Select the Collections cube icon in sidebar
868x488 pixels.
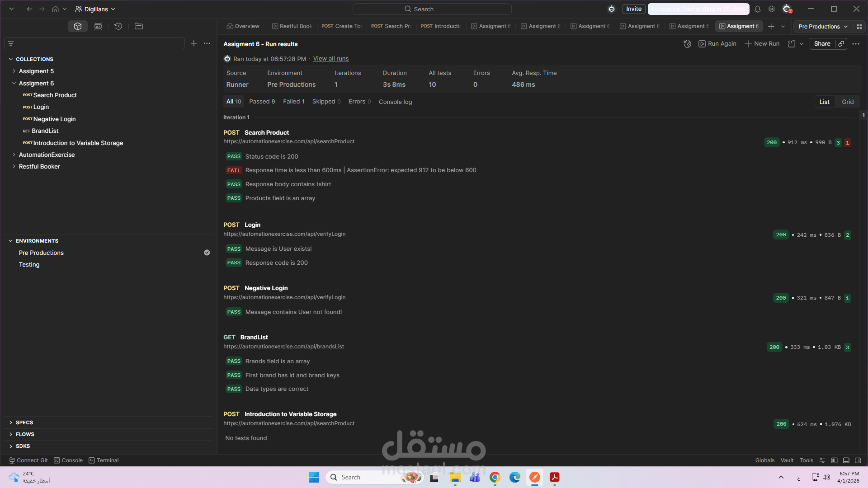tap(77, 26)
